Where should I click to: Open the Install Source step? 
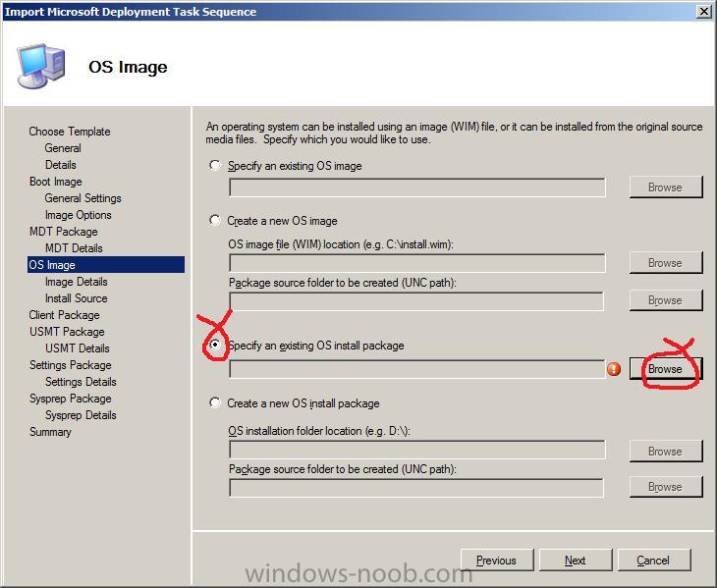click(x=76, y=298)
